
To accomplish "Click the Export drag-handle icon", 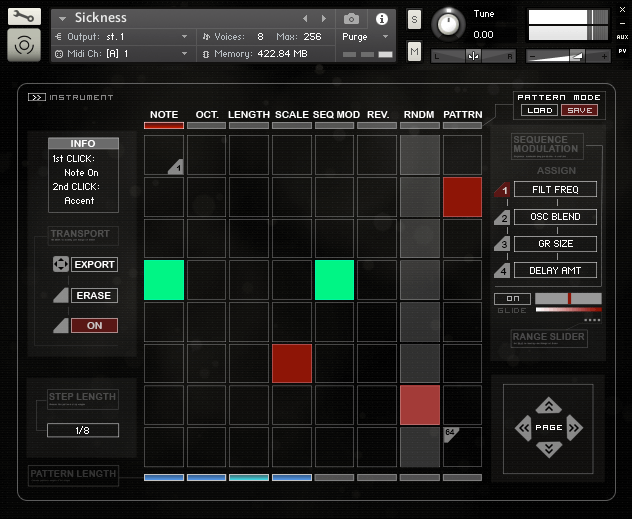I will click(60, 265).
